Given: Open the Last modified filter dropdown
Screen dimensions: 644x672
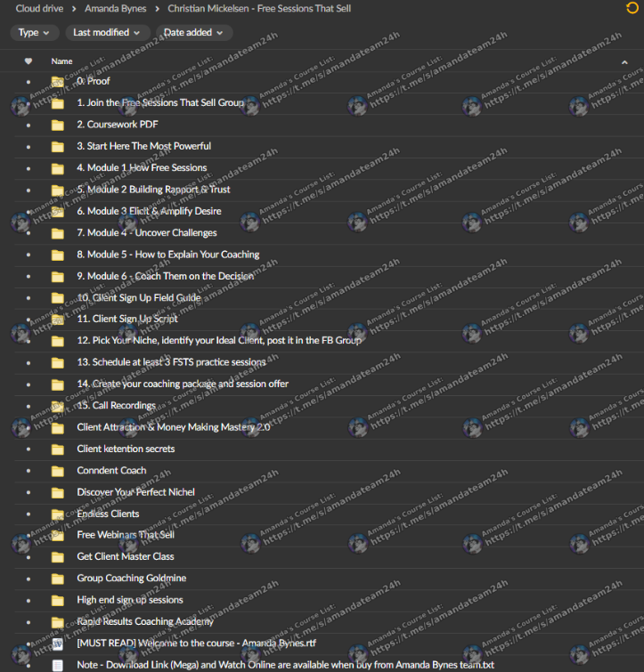Looking at the screenshot, I should click(107, 33).
